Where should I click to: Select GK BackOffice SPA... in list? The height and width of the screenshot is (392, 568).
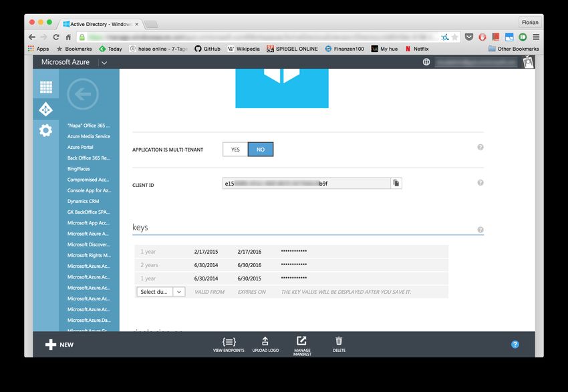point(89,212)
